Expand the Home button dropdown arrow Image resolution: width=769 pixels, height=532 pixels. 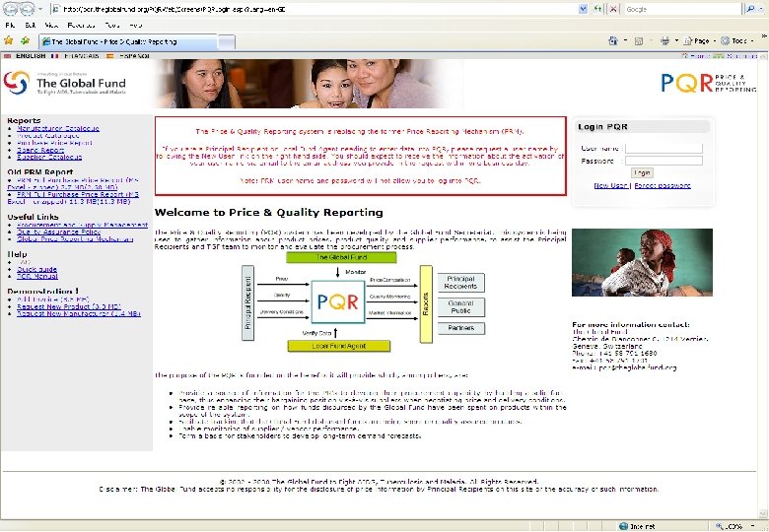tap(625, 40)
